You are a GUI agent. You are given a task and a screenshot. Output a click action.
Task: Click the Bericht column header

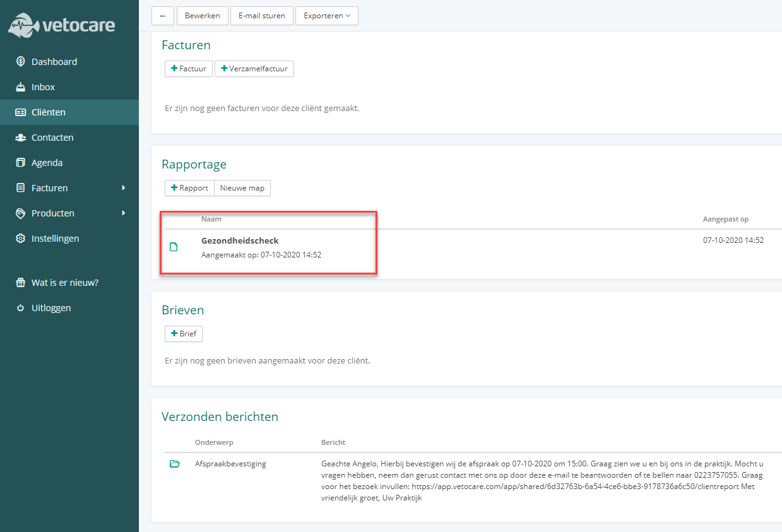coord(333,442)
